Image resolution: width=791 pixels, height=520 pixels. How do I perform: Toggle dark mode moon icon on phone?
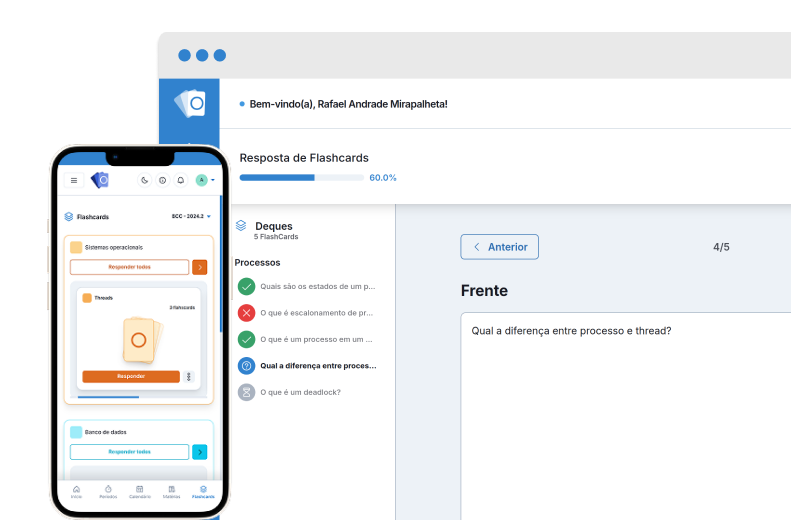pos(144,180)
